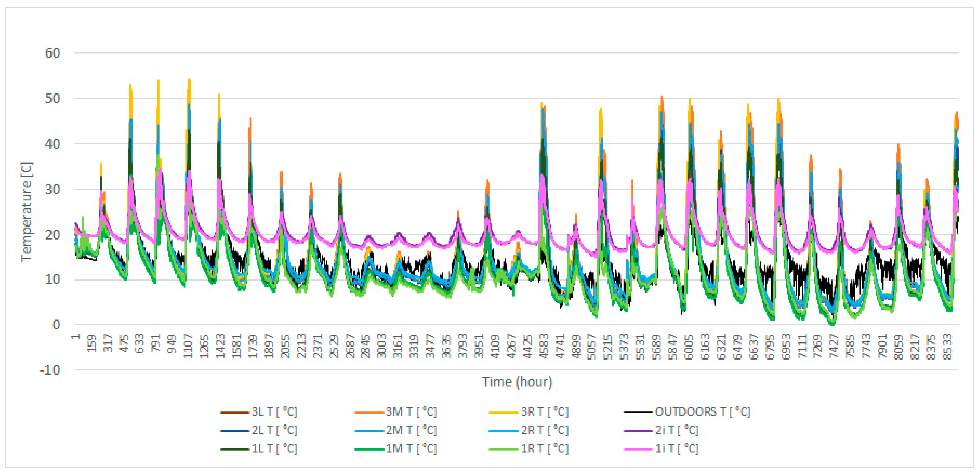This screenshot has height=473, width=980.
Task: Click the 0 y-axis label
Action: pos(56,325)
